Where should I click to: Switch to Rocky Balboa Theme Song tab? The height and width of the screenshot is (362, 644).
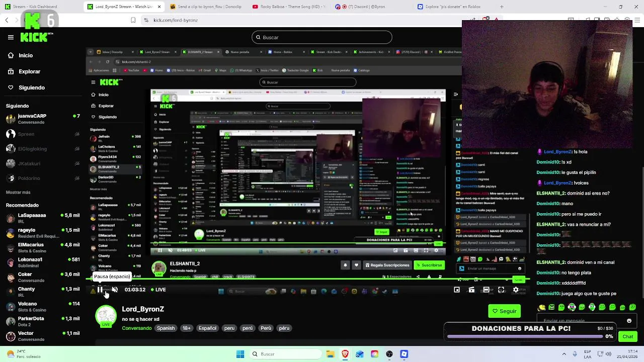288,7
